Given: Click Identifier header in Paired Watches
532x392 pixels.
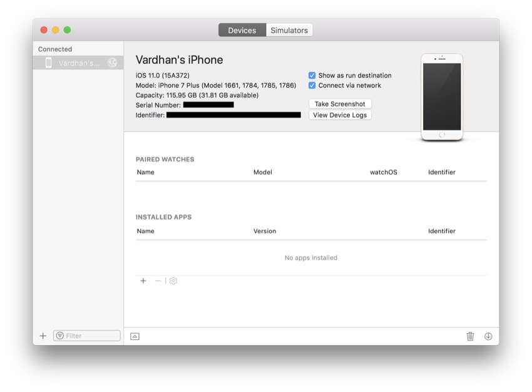Looking at the screenshot, I should point(442,172).
